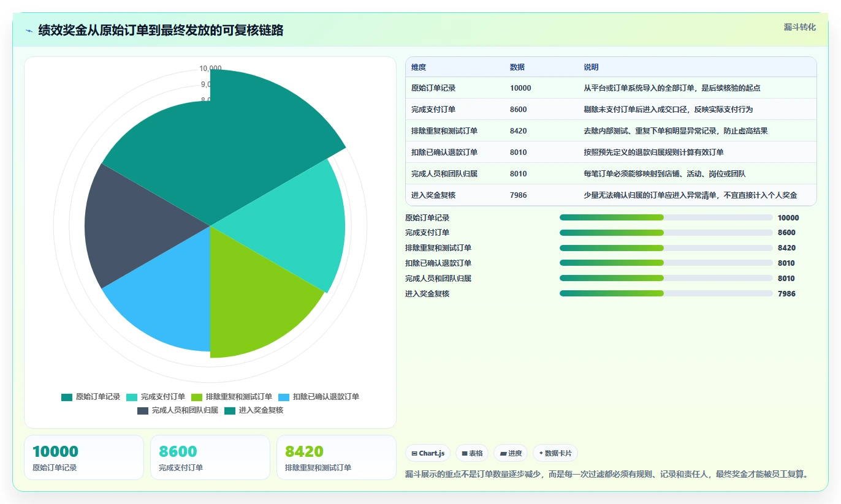Viewport: 841px width, 504px height.
Task: Click 8600 at the end of the 完成支付订单 progress row
Action: pyautogui.click(x=786, y=233)
